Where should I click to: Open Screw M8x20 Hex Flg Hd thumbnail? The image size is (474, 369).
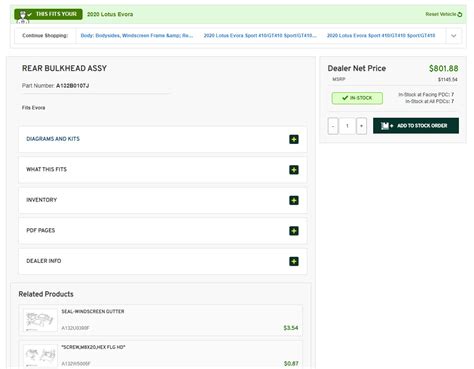(x=40, y=356)
